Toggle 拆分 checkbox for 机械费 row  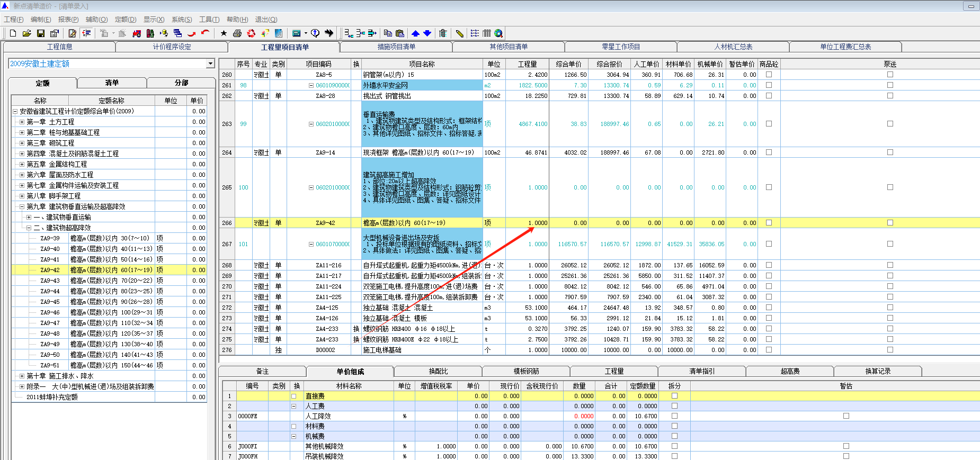pyautogui.click(x=674, y=436)
